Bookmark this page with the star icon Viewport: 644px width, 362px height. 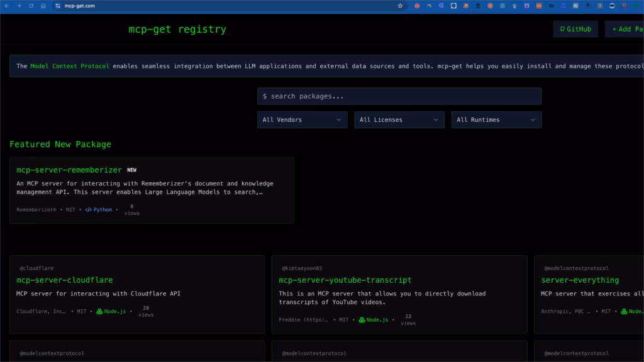tap(400, 6)
